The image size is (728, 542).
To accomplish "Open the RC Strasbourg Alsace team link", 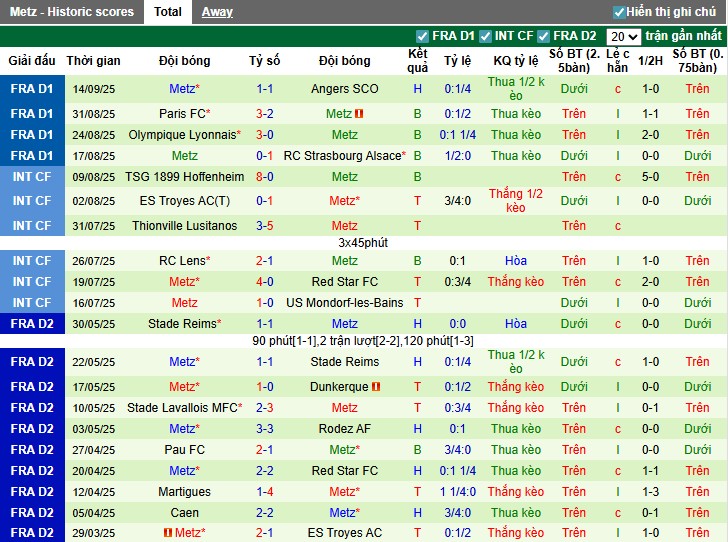I will pos(343,156).
